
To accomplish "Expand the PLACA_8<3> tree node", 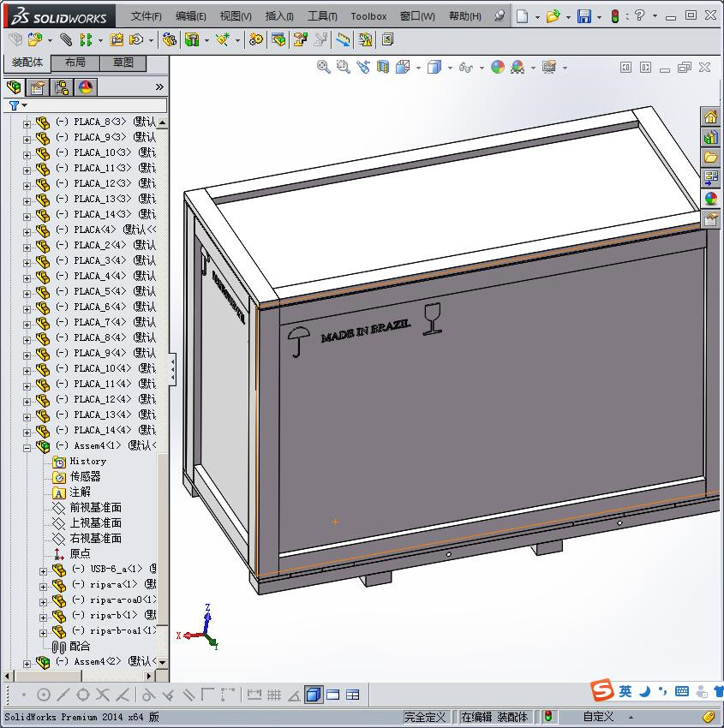I will [27, 124].
